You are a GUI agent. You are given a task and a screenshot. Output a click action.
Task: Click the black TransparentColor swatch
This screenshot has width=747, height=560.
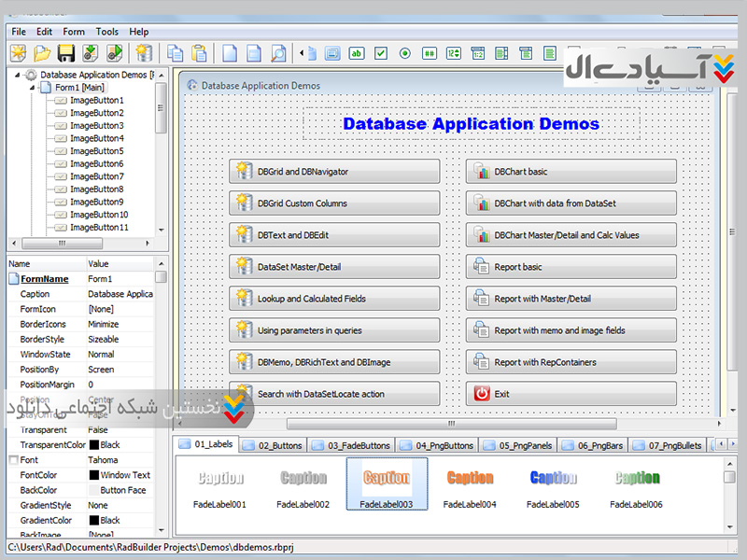click(94, 445)
